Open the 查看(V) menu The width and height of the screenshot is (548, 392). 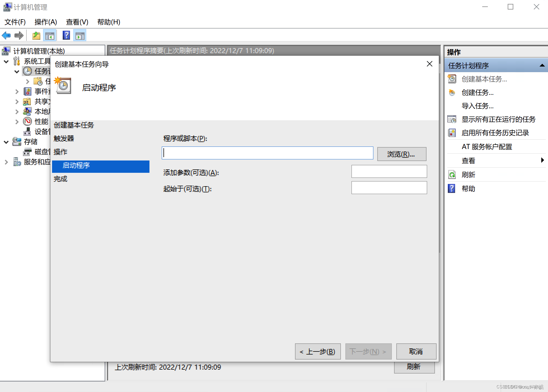[77, 22]
